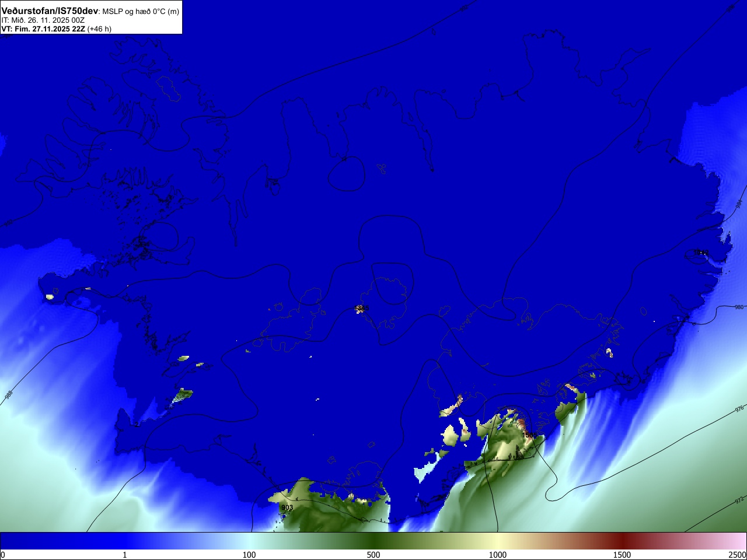This screenshot has height=560, width=747.
Task: Click the title "Veðurstofan/IS750dev"
Action: 50,11
